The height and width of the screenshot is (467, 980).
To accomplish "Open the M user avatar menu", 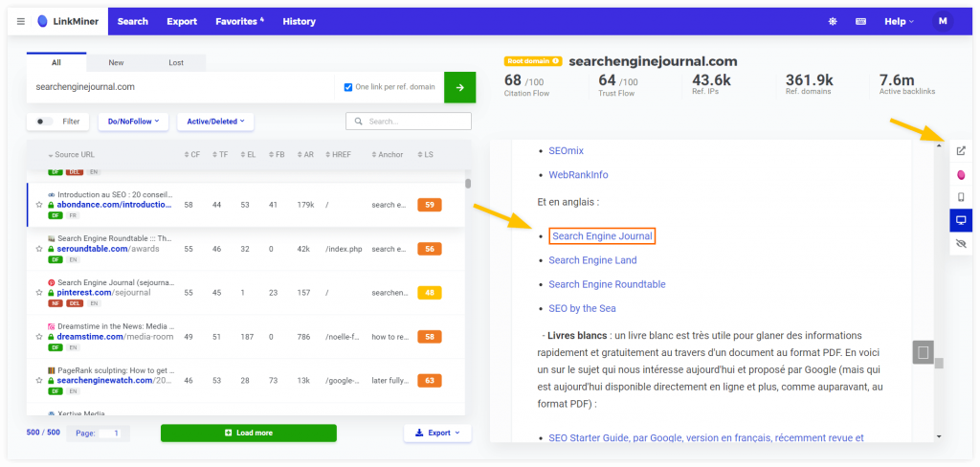I will (942, 21).
